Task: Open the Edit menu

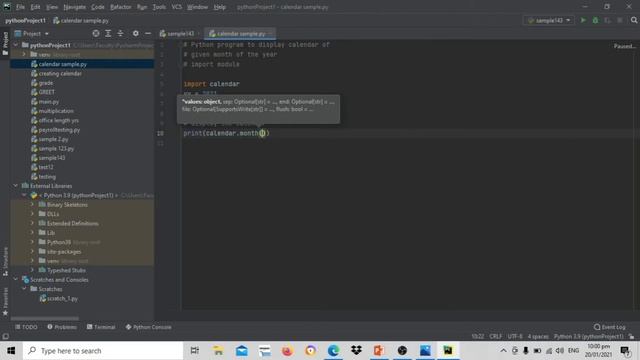Action: pos(36,7)
